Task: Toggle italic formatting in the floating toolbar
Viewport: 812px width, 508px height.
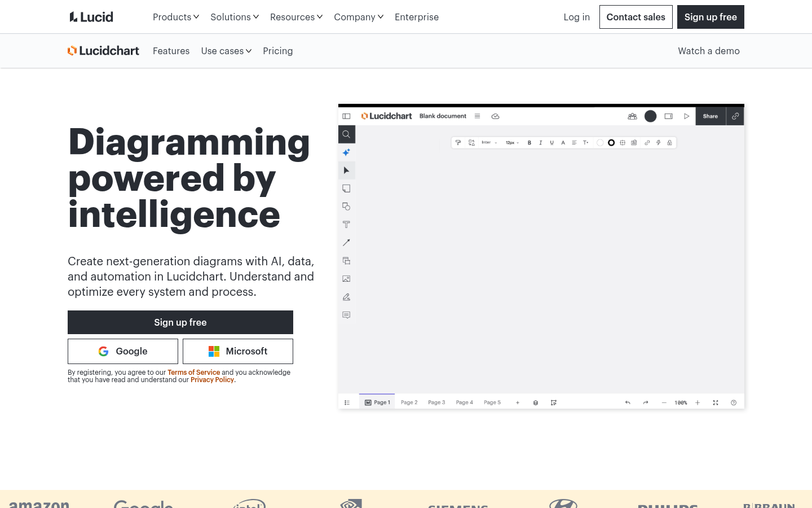Action: [x=541, y=143]
